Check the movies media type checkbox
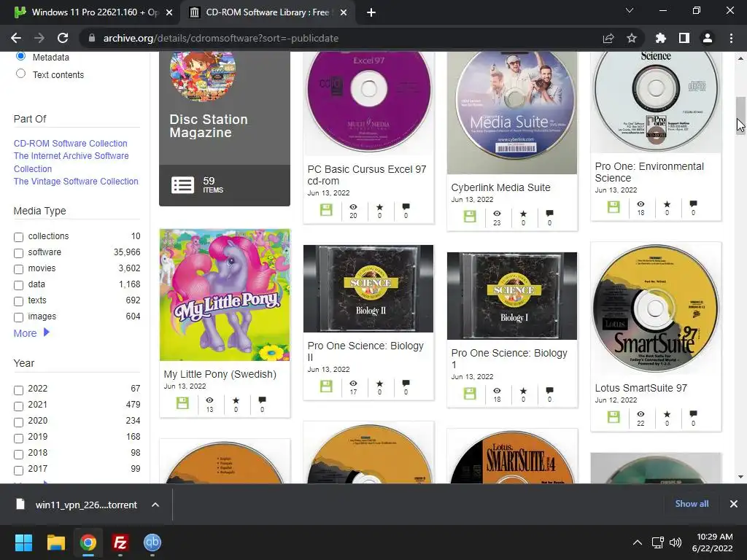The height and width of the screenshot is (560, 747). (x=18, y=270)
